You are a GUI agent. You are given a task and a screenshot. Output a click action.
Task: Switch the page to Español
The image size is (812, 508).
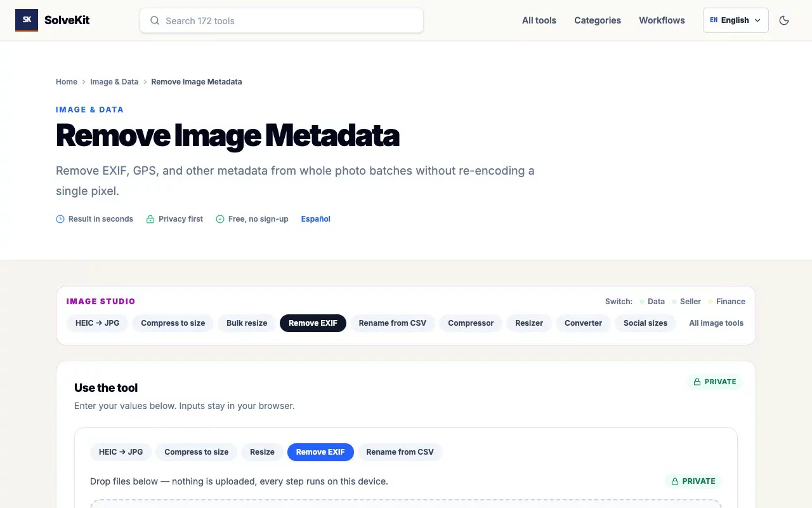point(316,219)
